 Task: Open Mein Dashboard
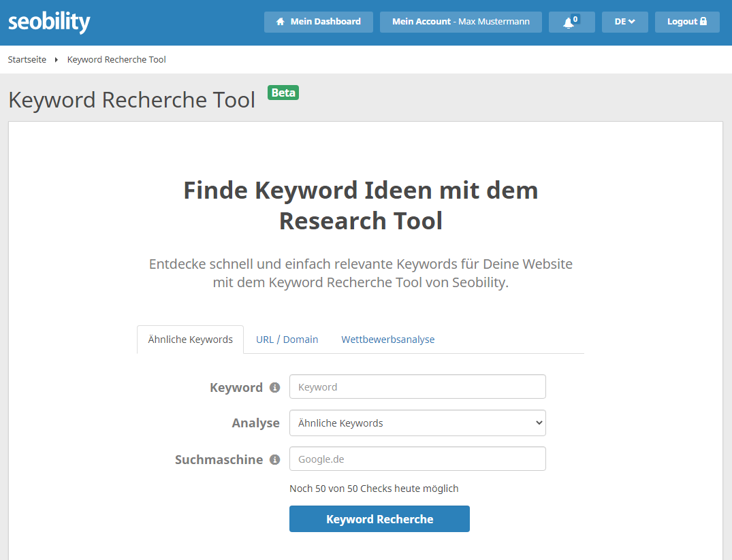coord(318,21)
